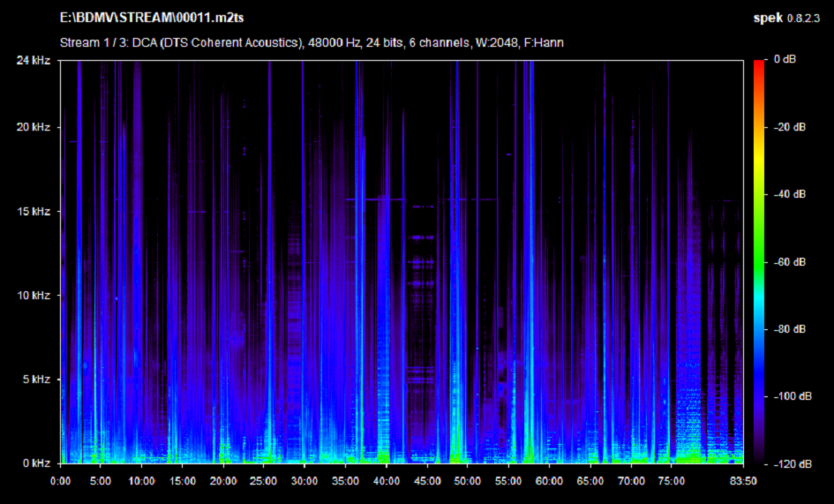The image size is (834, 504).
Task: Click the red top of the dB color bar
Action: [x=760, y=64]
